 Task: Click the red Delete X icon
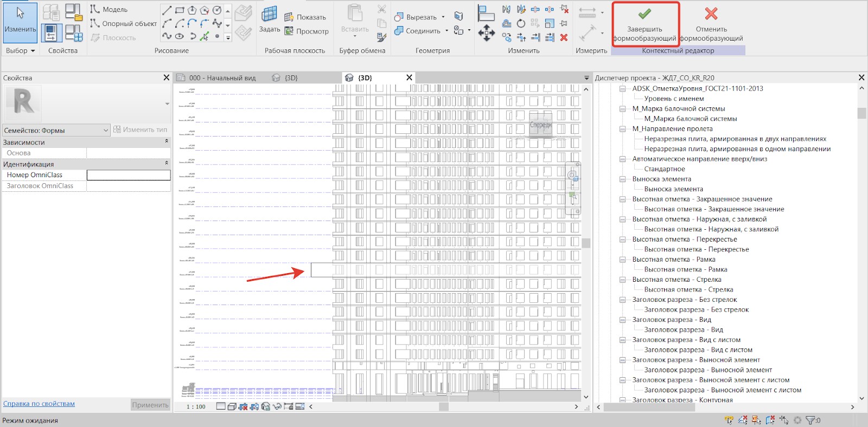click(564, 37)
